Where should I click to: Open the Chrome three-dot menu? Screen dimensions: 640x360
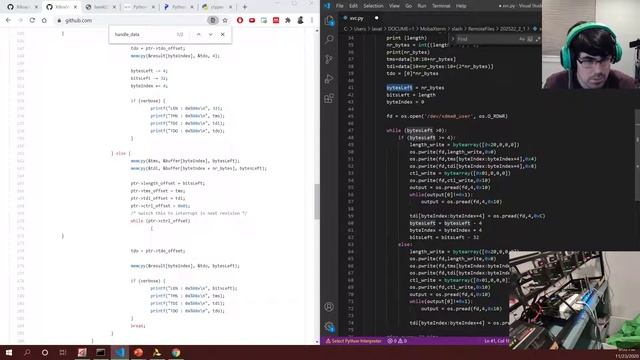(312, 20)
